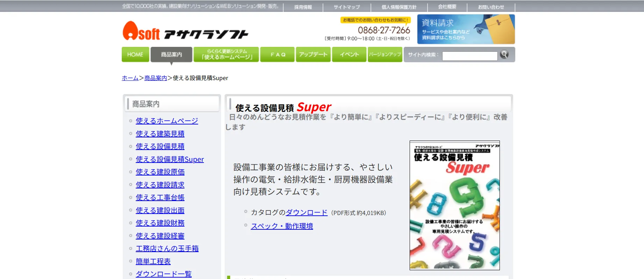Open sidebar link 使える建設請求
Screen dimensions: 644x279
pyautogui.click(x=160, y=185)
